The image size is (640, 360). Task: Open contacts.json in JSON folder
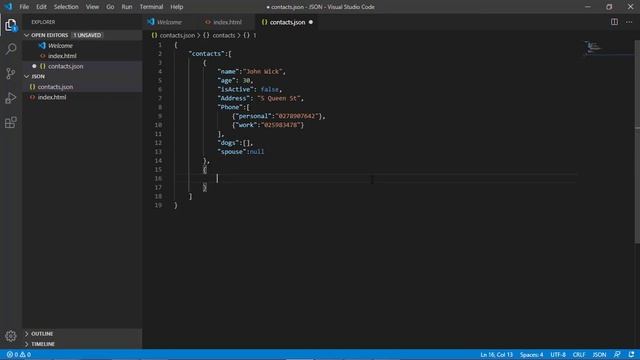[82, 87]
